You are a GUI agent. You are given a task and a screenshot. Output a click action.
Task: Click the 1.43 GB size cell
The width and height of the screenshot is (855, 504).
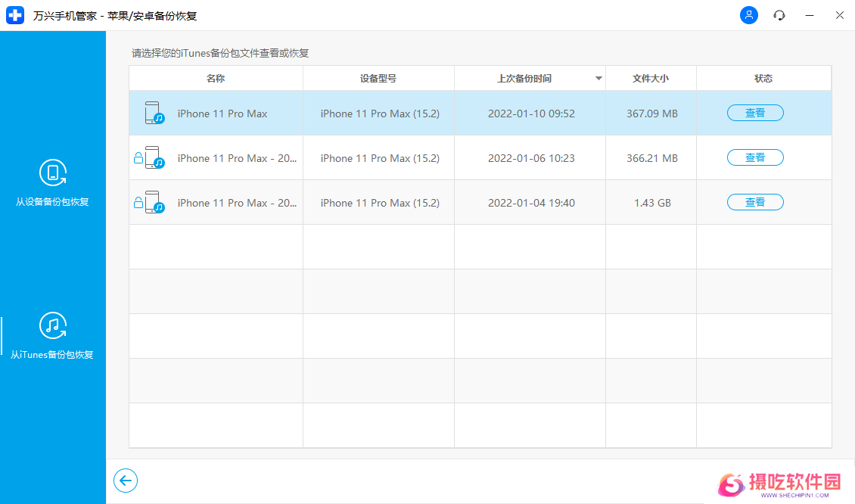click(651, 203)
